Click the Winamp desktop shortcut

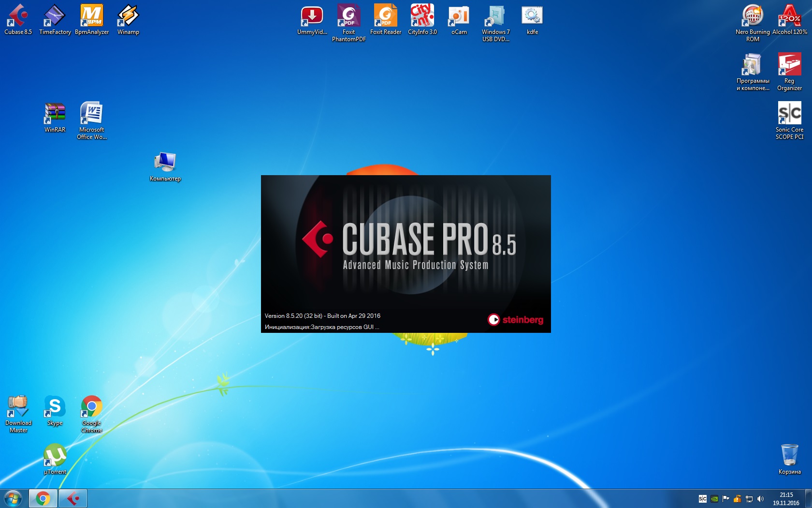128,19
